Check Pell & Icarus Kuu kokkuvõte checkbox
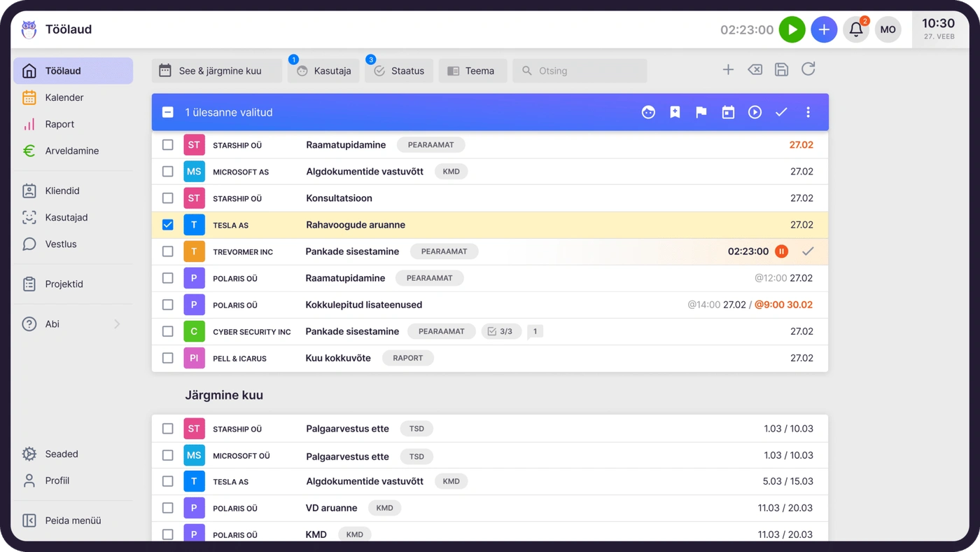 (168, 358)
